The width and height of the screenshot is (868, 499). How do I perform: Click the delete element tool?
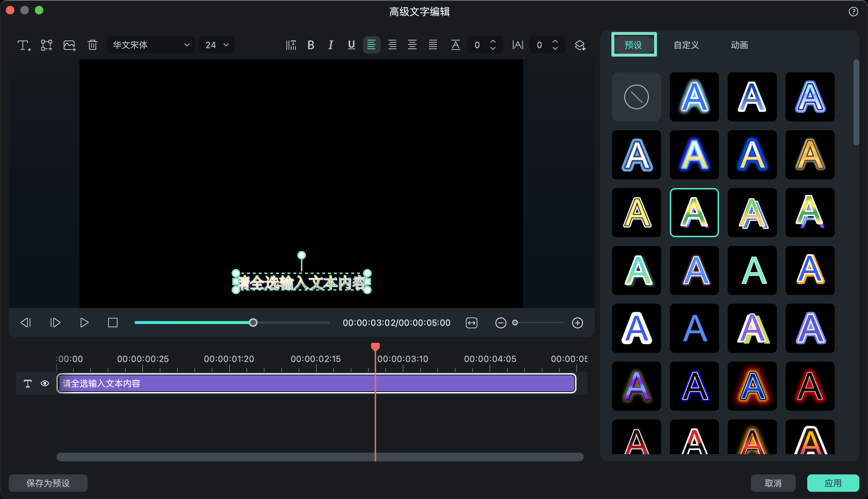[92, 45]
